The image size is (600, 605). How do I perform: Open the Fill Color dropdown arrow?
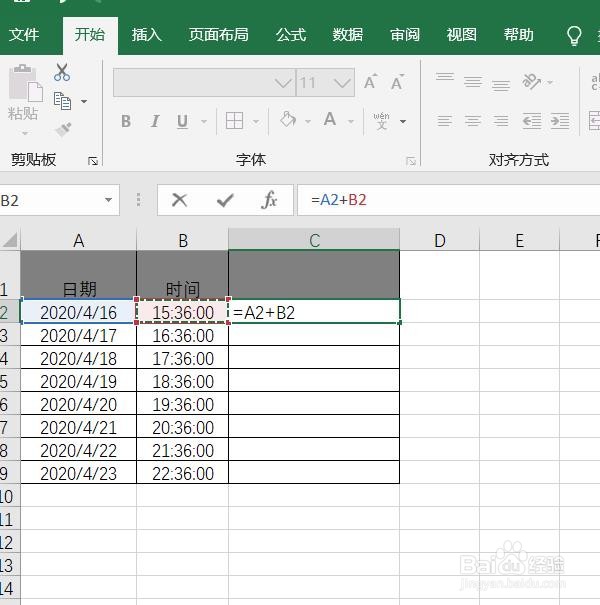[x=308, y=122]
